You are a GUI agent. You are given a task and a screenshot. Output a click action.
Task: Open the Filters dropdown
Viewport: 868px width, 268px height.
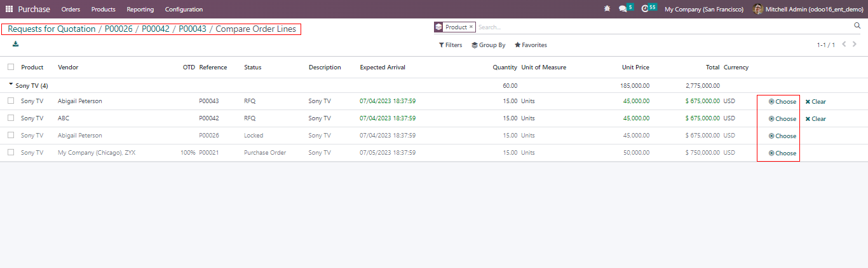(451, 45)
